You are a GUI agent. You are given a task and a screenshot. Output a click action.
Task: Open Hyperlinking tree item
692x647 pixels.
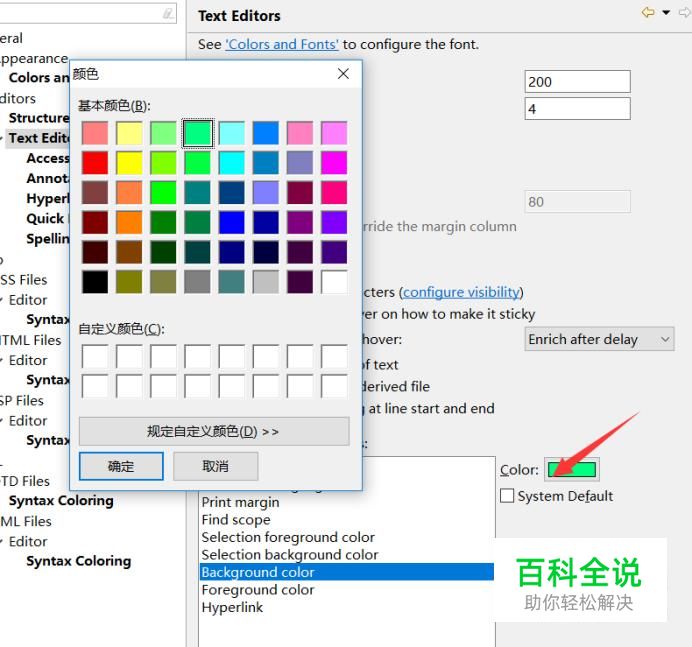[48, 198]
